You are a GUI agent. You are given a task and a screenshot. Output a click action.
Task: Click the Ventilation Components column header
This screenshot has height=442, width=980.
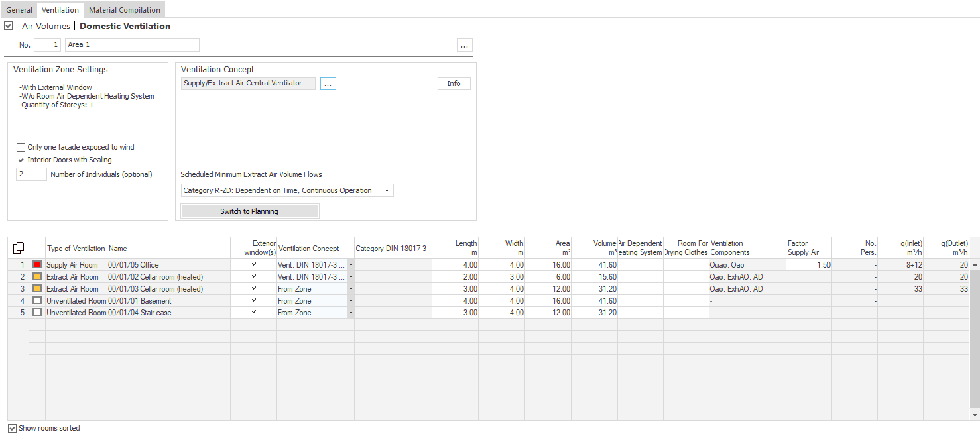(x=747, y=249)
